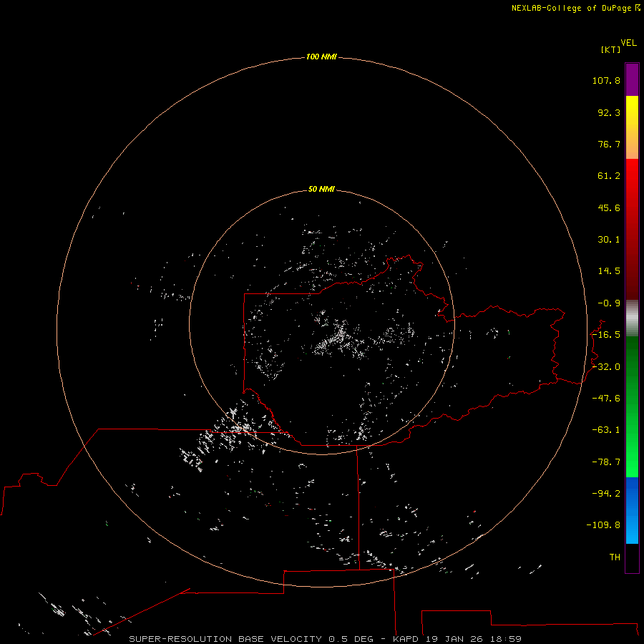Click the 92.3 legend value

coord(609,112)
